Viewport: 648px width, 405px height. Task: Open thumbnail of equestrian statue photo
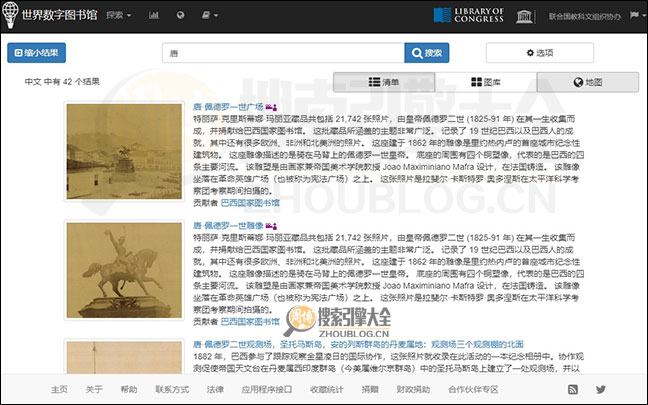coord(124,270)
